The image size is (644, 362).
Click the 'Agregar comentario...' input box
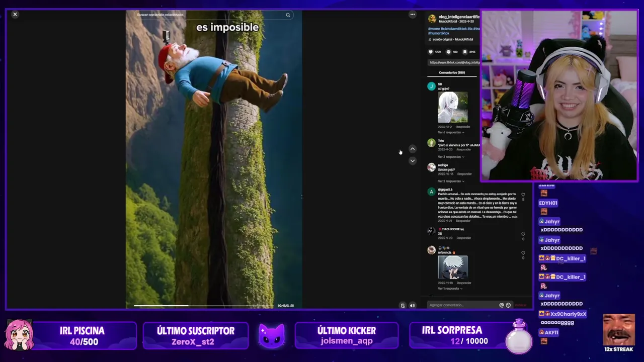(x=463, y=305)
